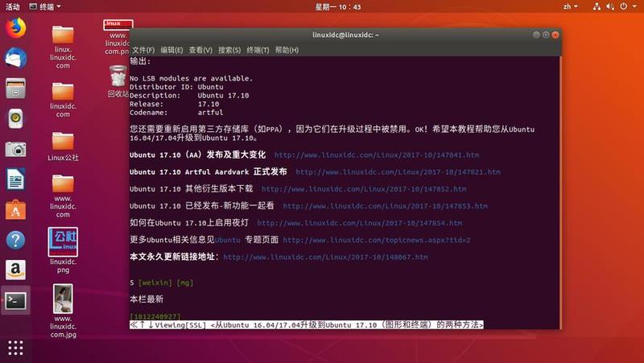Screen dimensions: 644x363
Task: Open the power icon in top bar
Action: click(623, 6)
